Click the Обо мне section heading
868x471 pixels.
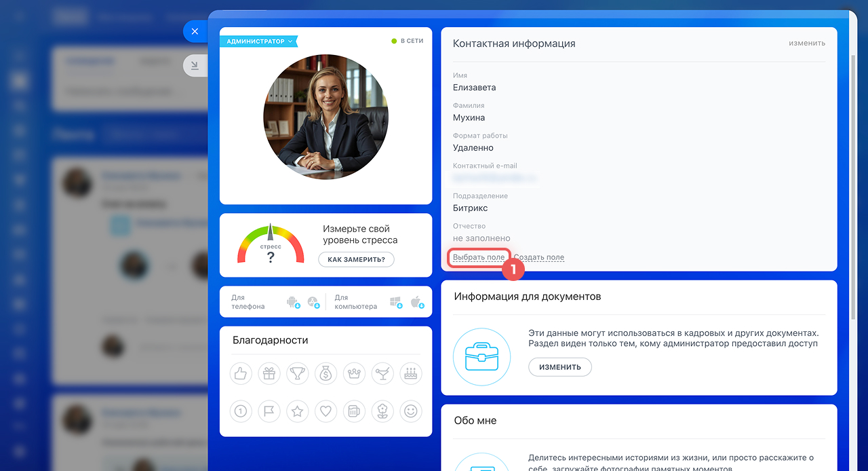click(475, 421)
